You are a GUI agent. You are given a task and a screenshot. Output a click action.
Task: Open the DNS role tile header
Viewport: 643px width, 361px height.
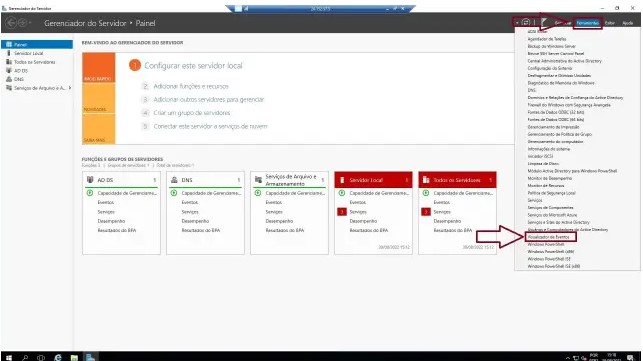point(205,180)
